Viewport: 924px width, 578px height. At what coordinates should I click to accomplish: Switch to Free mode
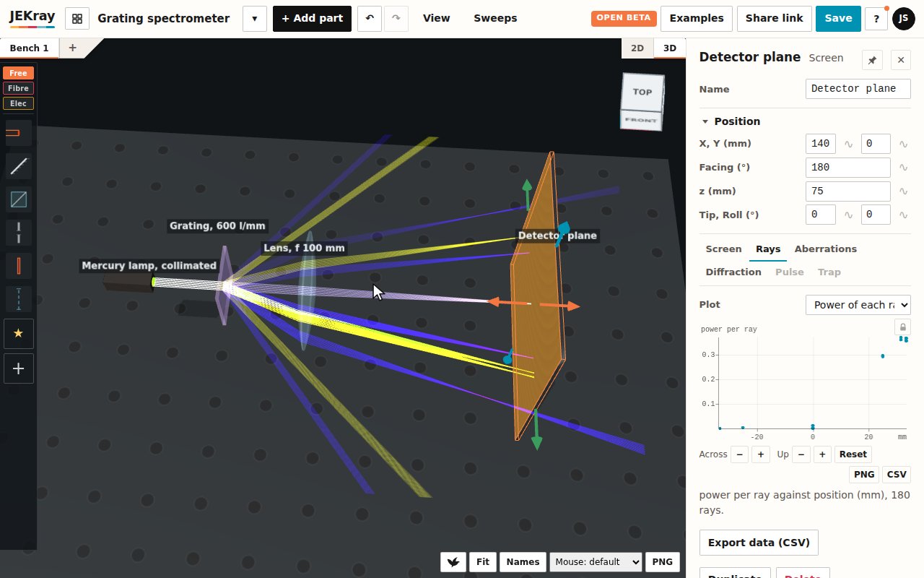click(18, 73)
